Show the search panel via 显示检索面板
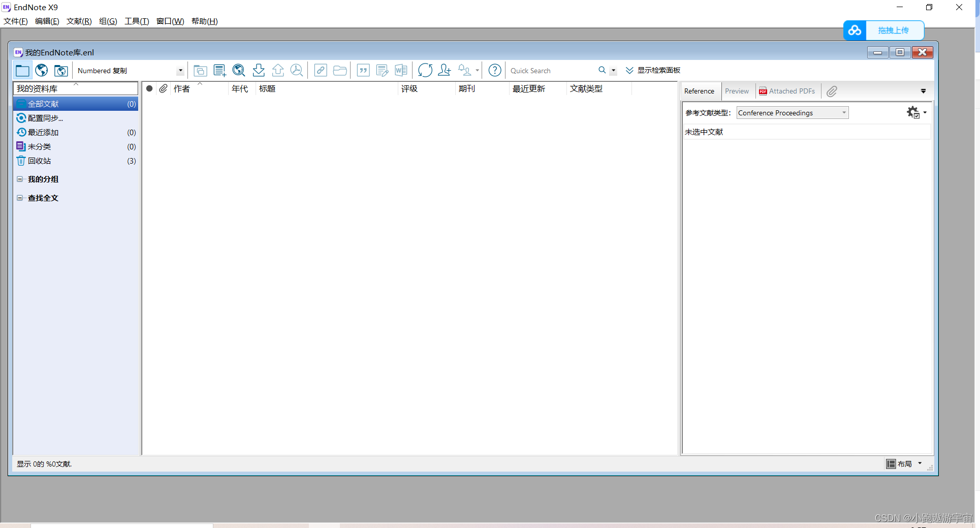Viewport: 980px width, 528px height. point(653,70)
